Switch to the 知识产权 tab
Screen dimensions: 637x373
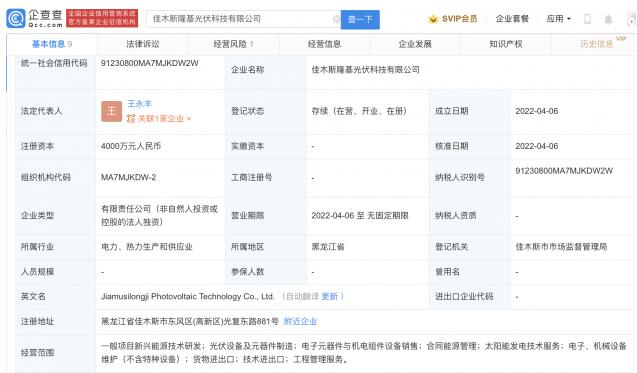point(506,44)
